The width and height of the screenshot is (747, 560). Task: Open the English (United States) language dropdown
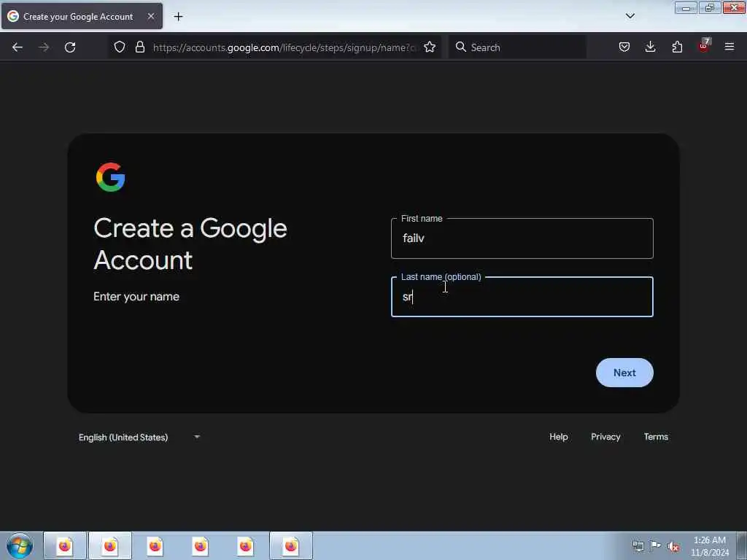(139, 437)
